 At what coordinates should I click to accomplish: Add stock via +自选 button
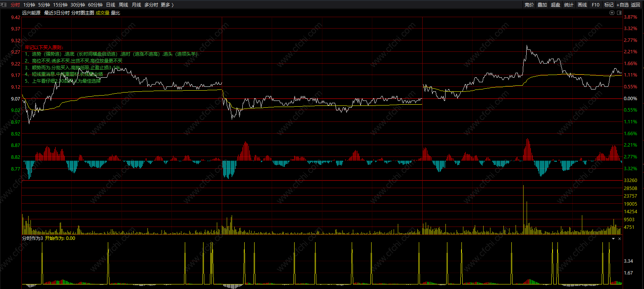click(623, 5)
